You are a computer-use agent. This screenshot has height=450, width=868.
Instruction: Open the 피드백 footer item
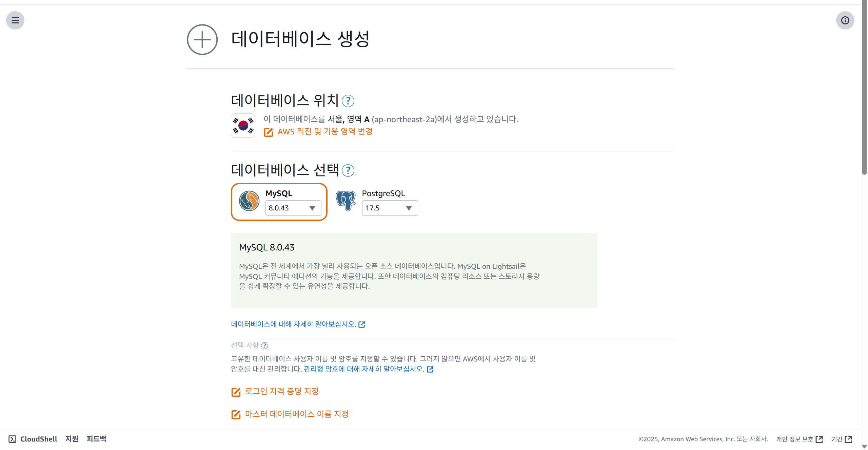(x=96, y=439)
